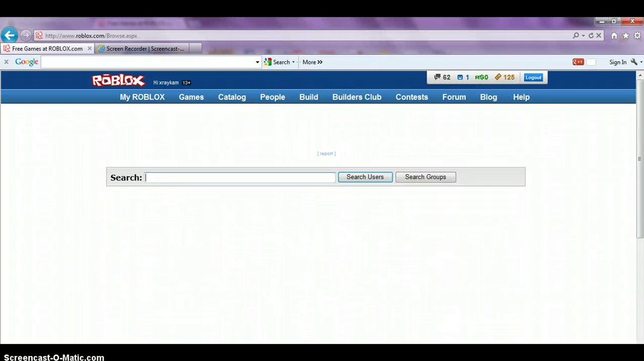
Task: Switch to the Screen Recorder tab
Action: (145, 49)
